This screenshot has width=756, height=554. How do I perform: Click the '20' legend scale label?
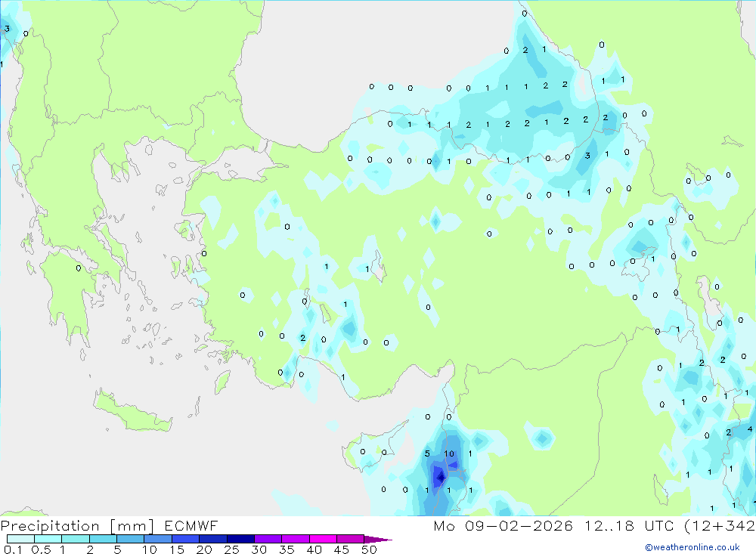click(204, 549)
